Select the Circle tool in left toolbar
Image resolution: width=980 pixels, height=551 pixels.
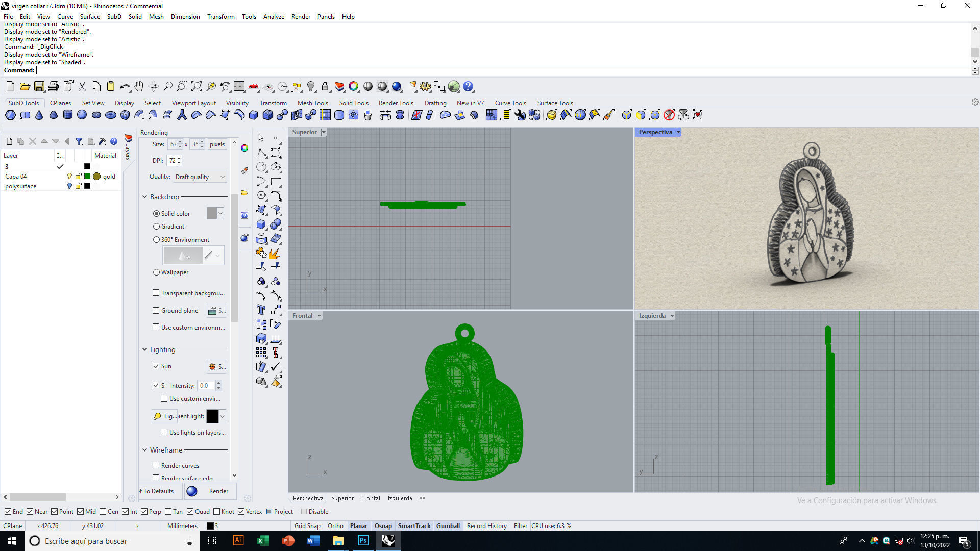point(261,167)
